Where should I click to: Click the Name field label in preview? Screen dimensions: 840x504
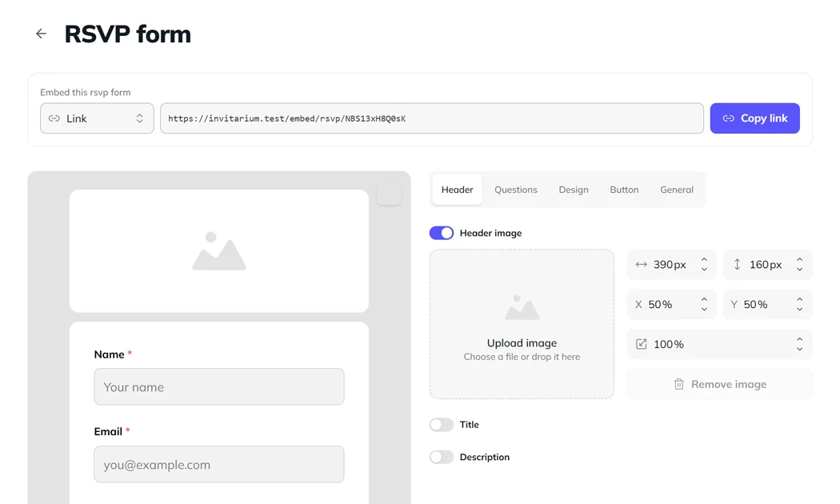(x=110, y=354)
